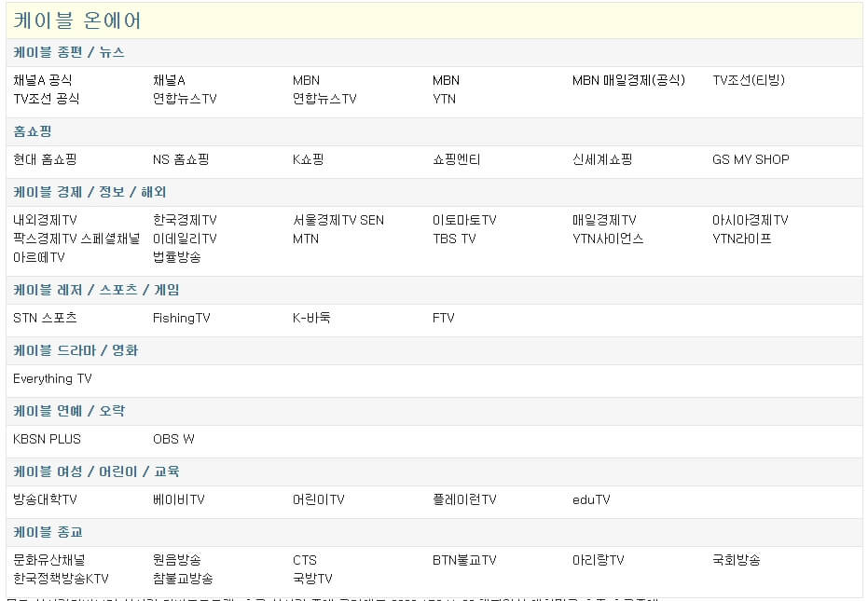The height and width of the screenshot is (601, 868).
Task: Open the 문화유산채널 link
Action: click(49, 560)
